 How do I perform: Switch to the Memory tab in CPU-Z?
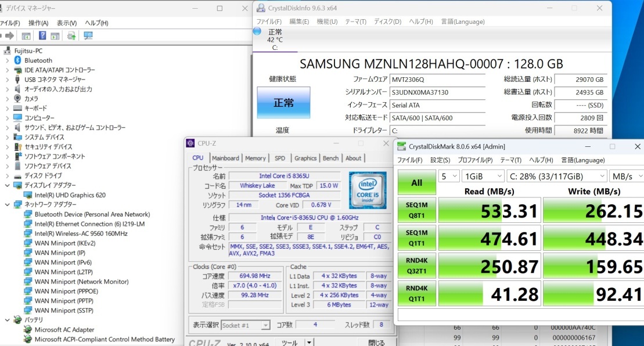click(255, 158)
